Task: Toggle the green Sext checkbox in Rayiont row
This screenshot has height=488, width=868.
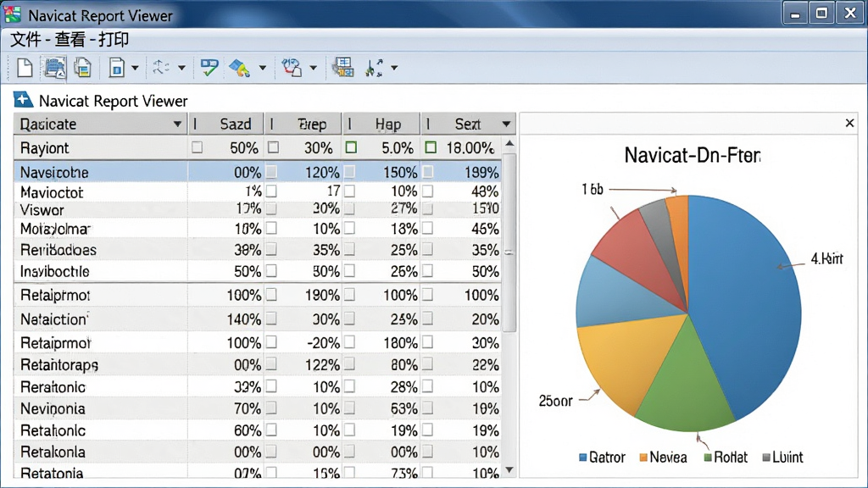Action: coord(431,147)
